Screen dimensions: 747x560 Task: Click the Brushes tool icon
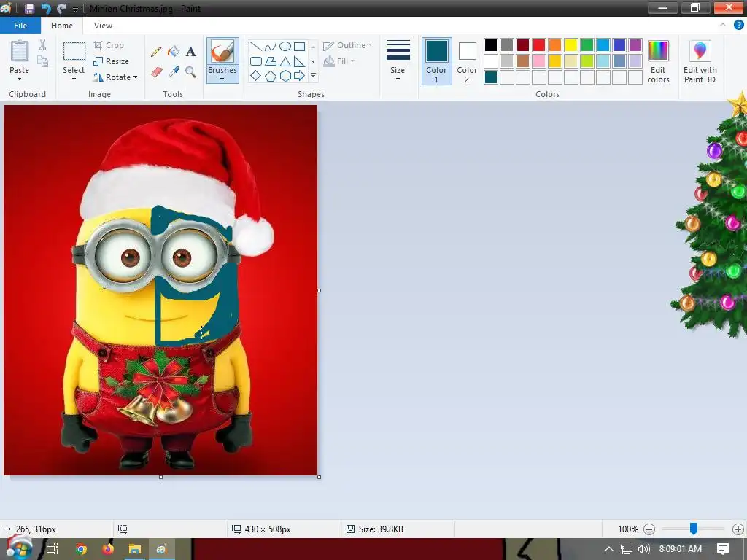coord(222,51)
